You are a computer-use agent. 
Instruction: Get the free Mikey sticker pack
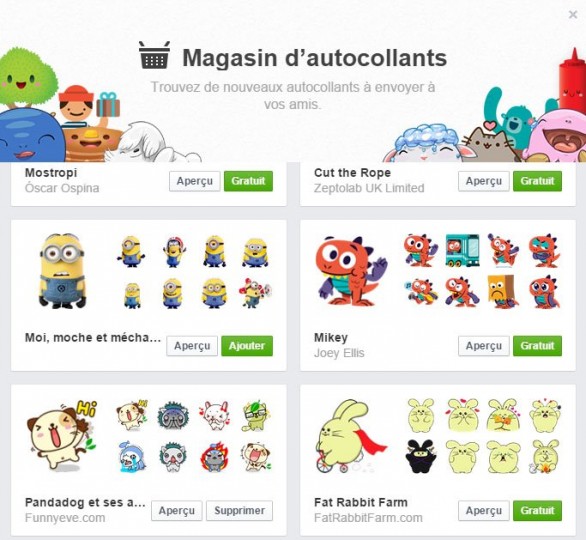(x=537, y=346)
